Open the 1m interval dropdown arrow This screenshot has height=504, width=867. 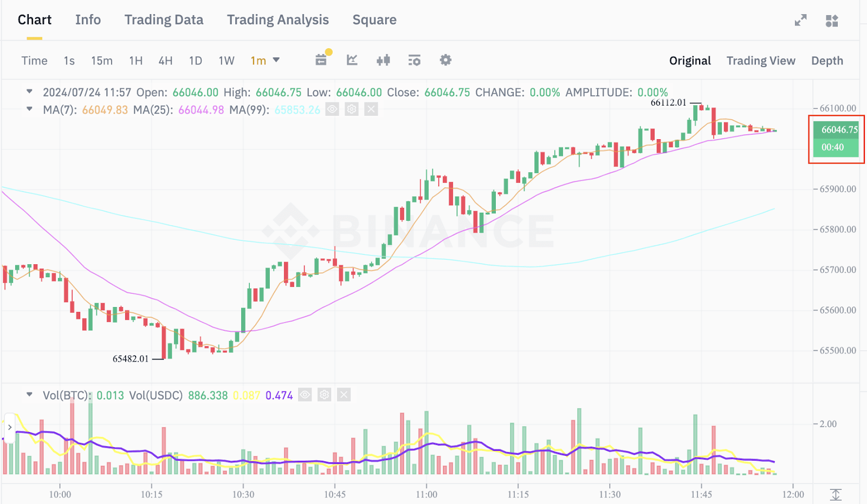(x=276, y=60)
